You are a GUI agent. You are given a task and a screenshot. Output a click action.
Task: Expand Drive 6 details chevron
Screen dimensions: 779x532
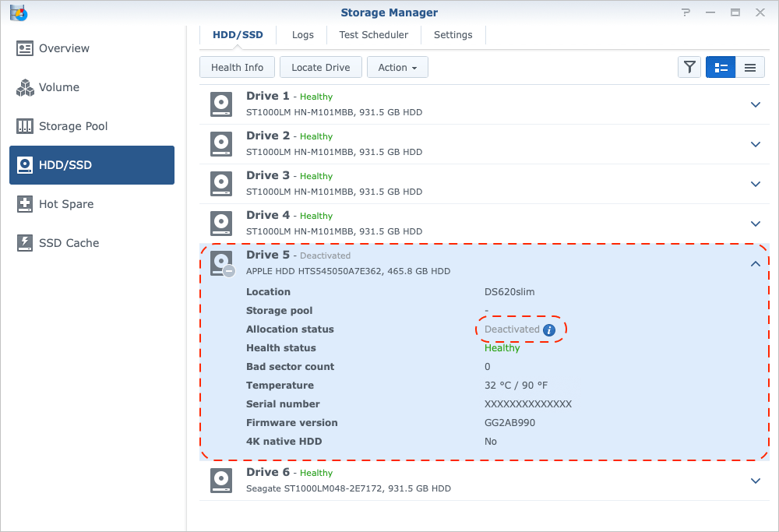tap(755, 481)
